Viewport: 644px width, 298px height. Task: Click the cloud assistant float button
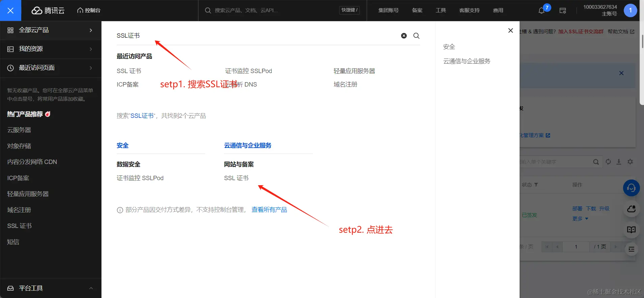pos(631,209)
